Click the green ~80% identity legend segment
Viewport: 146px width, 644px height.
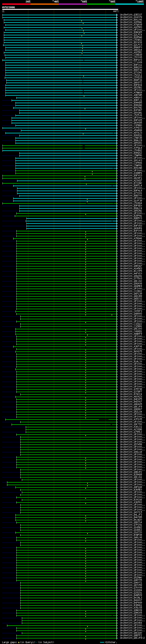pyautogui.click(x=101, y=4)
